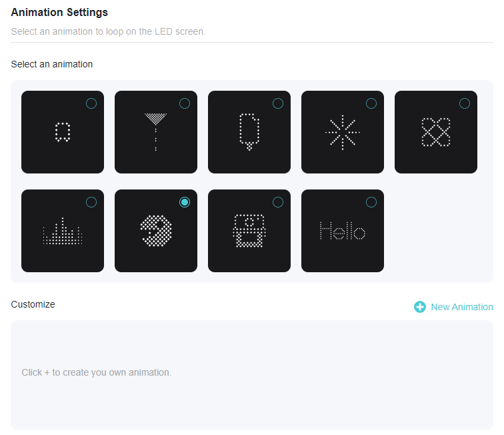Pick the four-leaf clover animation image
The image size is (504, 435).
coord(435,132)
